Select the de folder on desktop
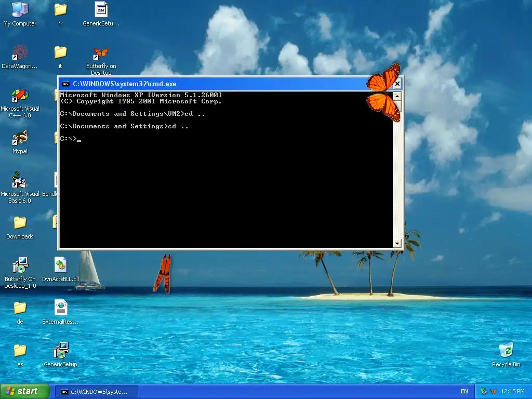This screenshot has height=399, width=532. tap(20, 312)
